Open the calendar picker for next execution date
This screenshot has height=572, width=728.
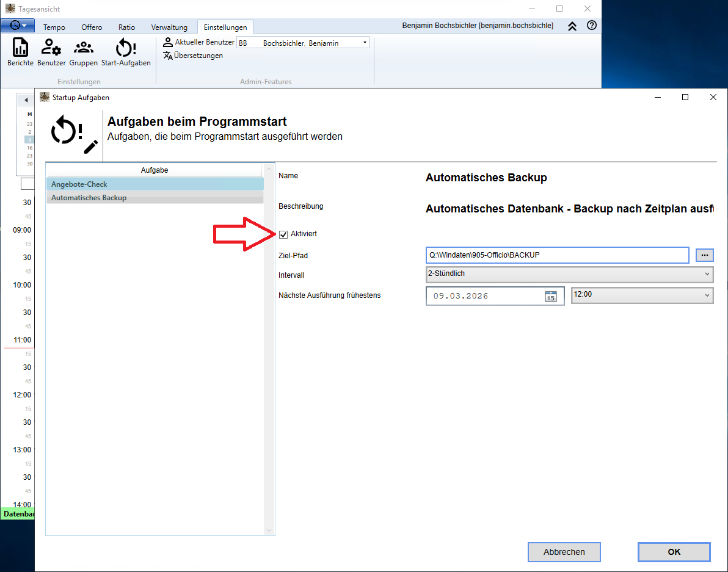(549, 296)
